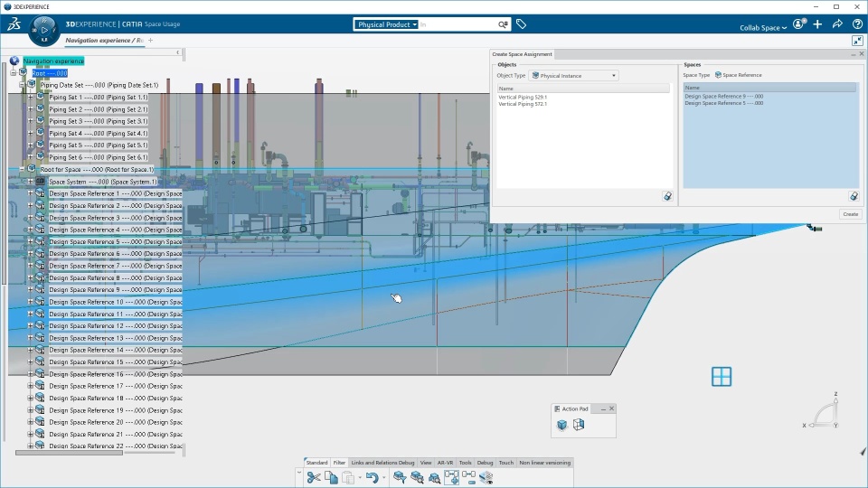Open the Undo history dropdown arrow
This screenshot has width=868, height=488.
point(383,477)
